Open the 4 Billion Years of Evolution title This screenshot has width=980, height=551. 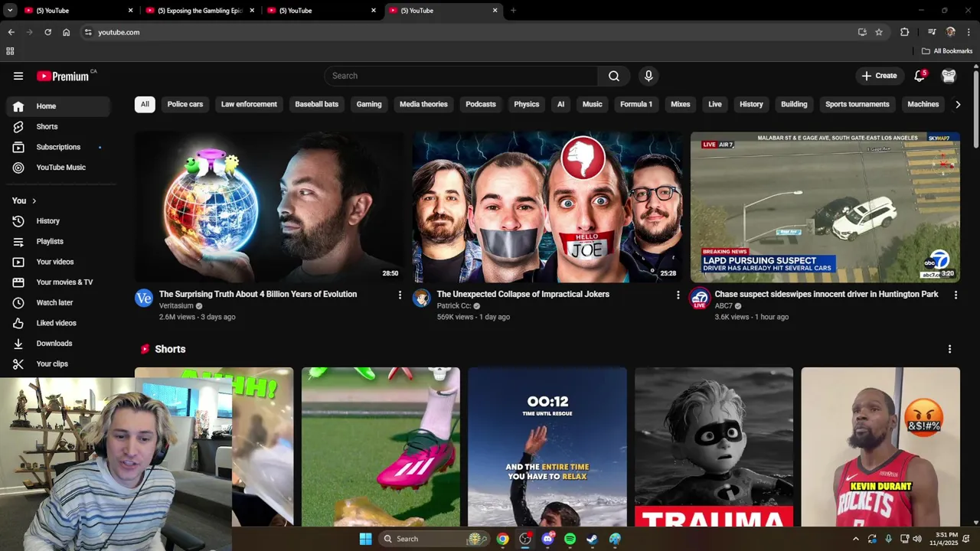pos(258,294)
